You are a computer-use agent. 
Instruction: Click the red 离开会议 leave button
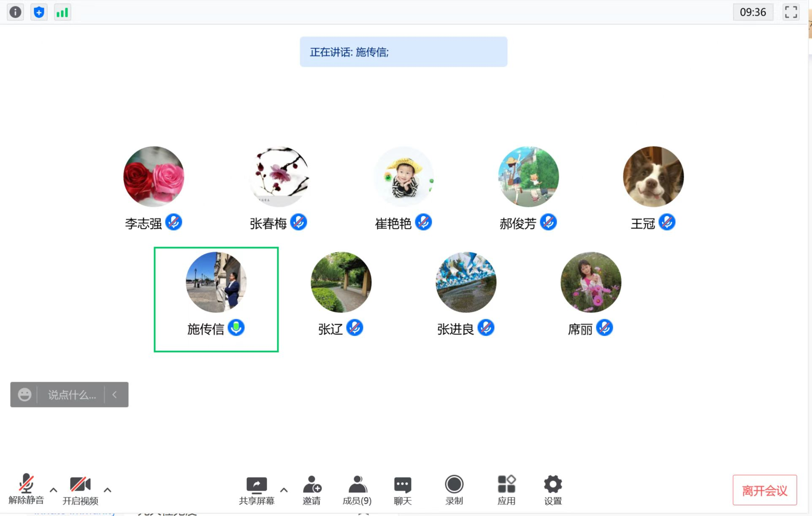point(765,490)
